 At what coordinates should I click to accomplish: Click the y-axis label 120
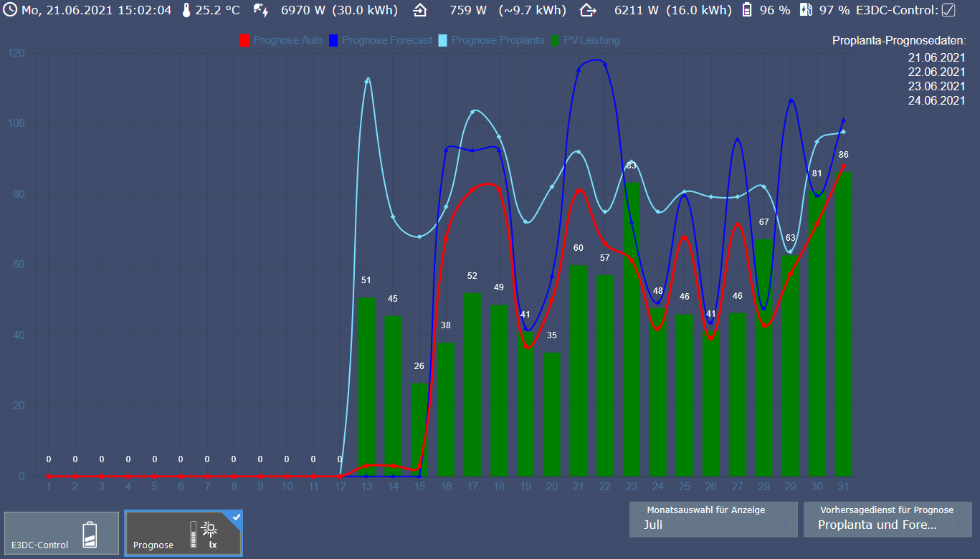coord(17,53)
